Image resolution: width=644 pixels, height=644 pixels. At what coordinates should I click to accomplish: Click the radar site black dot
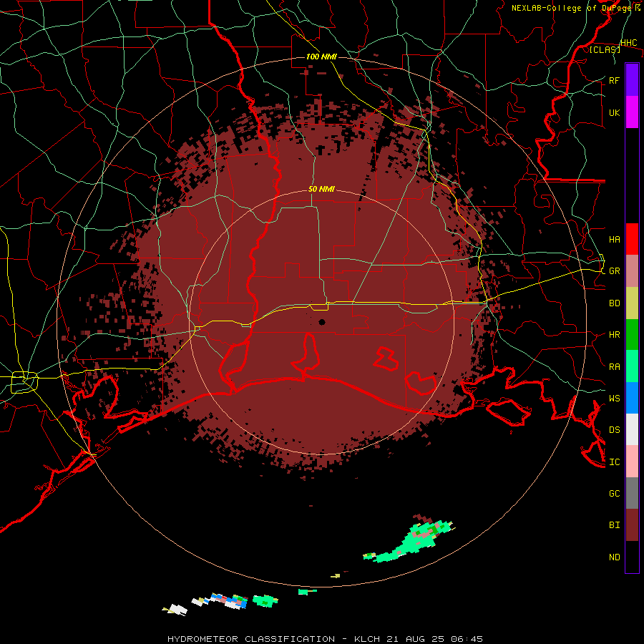coord(322,322)
